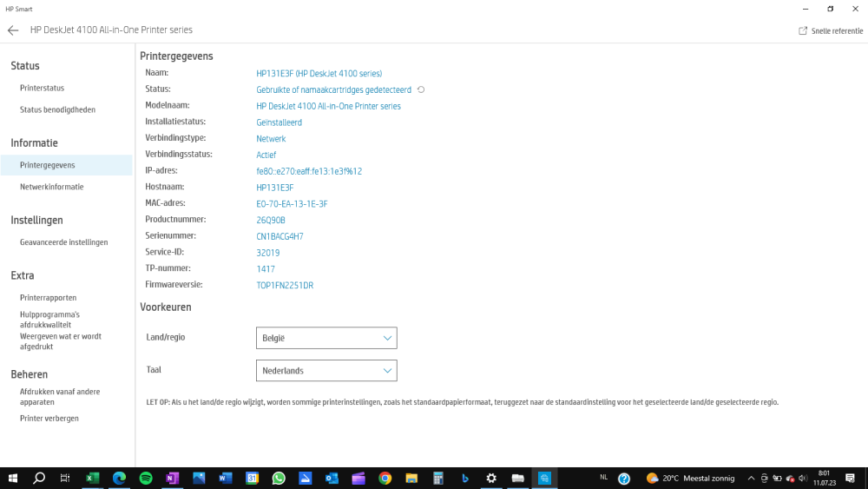Refresh printer status with circular arrow icon
The width and height of the screenshot is (868, 489).
(x=421, y=89)
